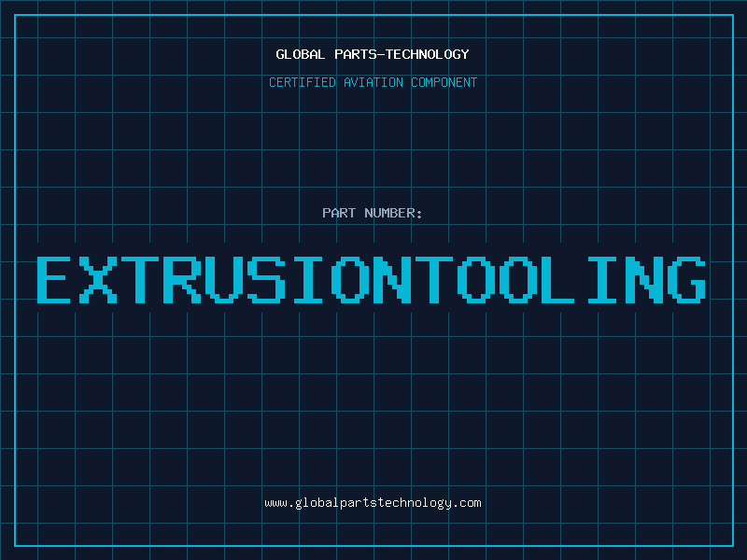Select the word CERTIFIED in the subtitle
Image resolution: width=747 pixels, height=560 pixels.
pos(303,82)
